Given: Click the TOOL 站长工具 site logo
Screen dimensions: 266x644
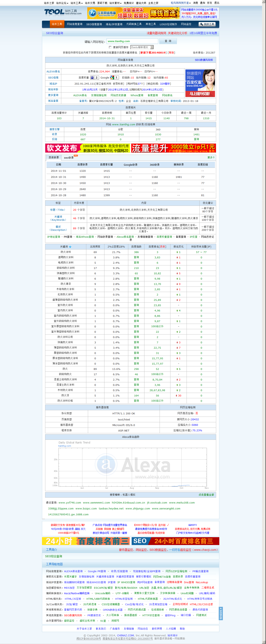Looking at the screenshot, I should pyautogui.click(x=63, y=12).
